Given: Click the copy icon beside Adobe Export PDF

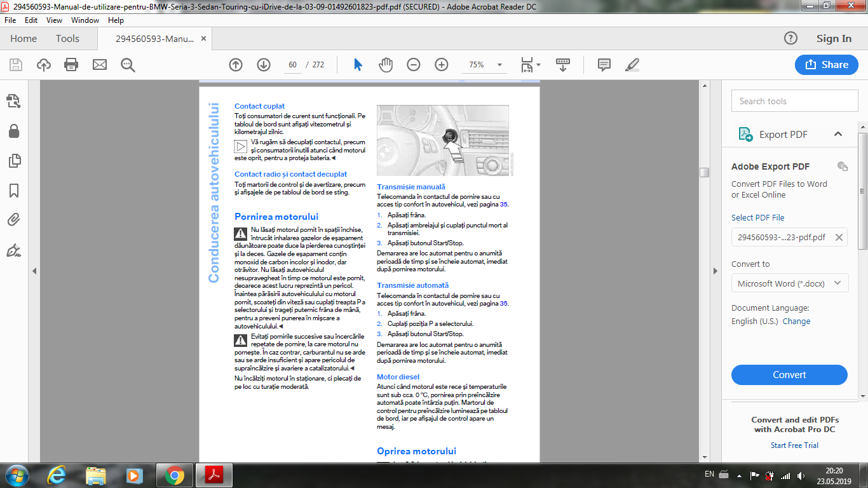Looking at the screenshot, I should [x=843, y=166].
